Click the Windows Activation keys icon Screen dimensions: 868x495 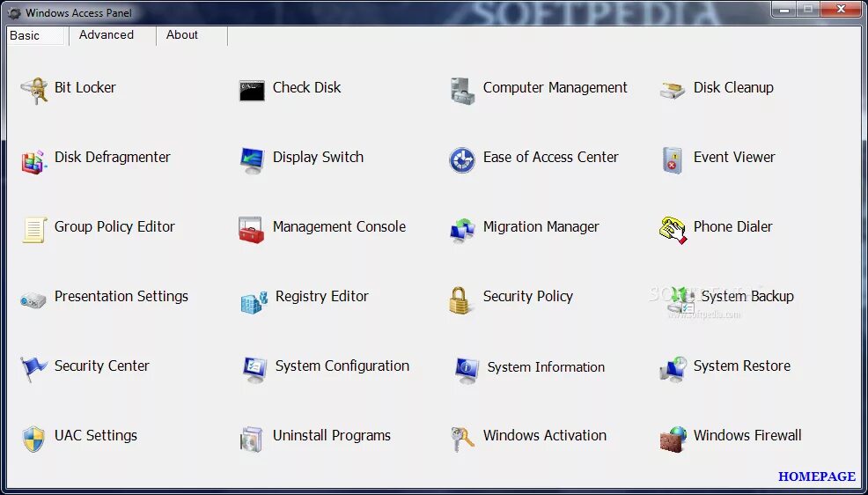[462, 440]
